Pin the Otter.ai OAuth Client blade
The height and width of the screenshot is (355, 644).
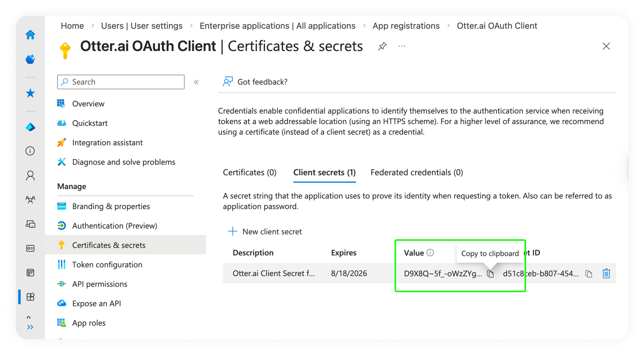(x=382, y=47)
